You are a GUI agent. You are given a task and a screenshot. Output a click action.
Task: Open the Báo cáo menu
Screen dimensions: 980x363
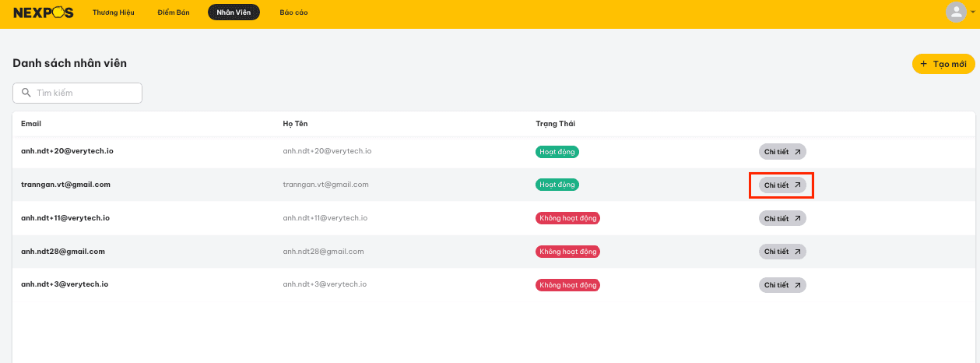tap(293, 12)
